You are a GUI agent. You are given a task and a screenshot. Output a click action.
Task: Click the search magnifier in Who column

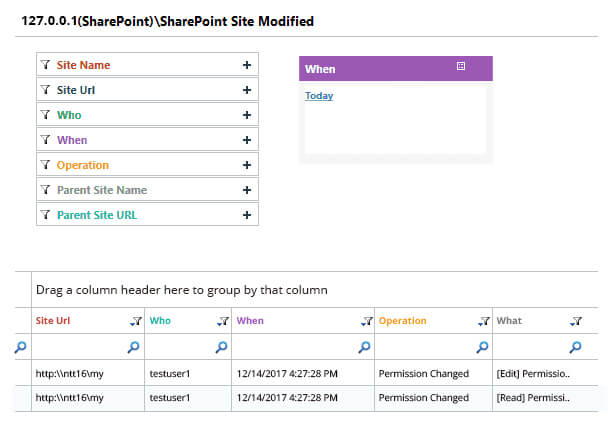point(221,346)
